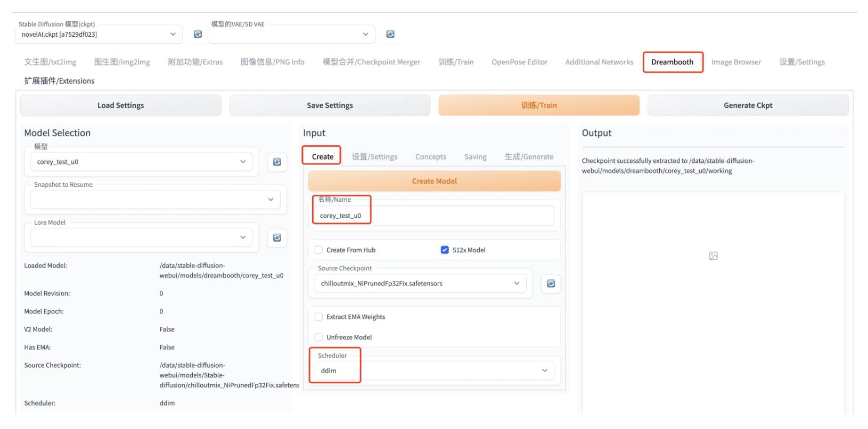The width and height of the screenshot is (868, 429).
Task: Refresh the Source Checkpoint list
Action: point(551,284)
